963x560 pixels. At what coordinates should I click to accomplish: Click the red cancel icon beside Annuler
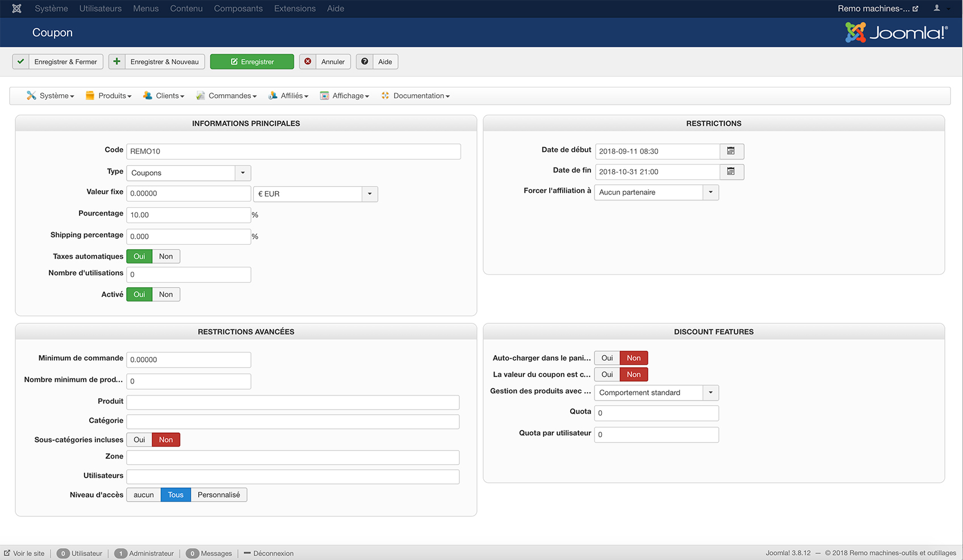point(308,61)
